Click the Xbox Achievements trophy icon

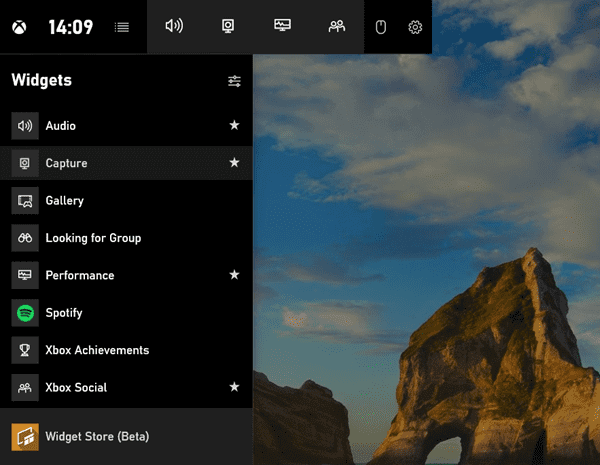tap(25, 350)
